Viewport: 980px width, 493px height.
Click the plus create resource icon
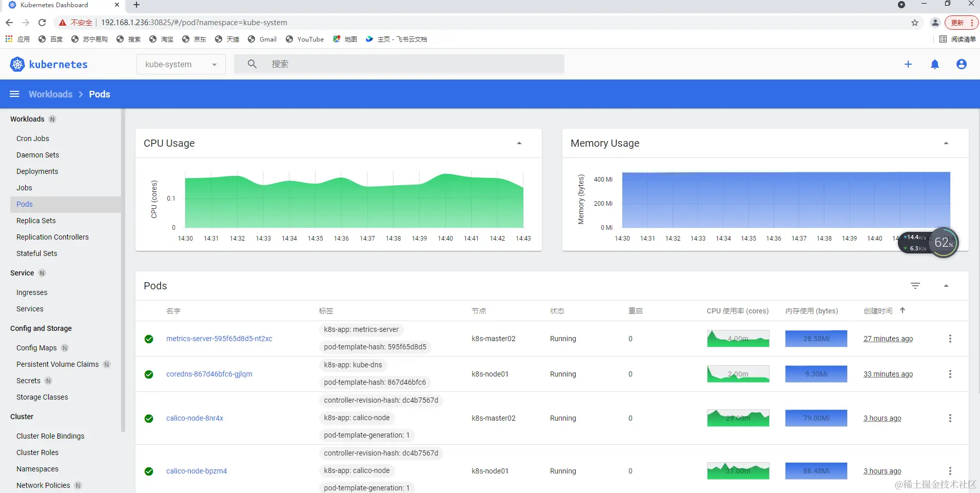click(x=908, y=64)
